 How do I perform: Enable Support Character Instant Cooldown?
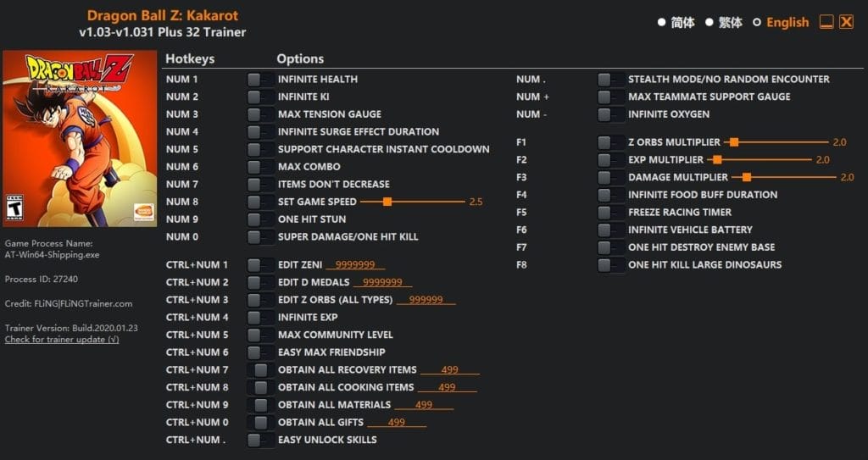coord(260,149)
